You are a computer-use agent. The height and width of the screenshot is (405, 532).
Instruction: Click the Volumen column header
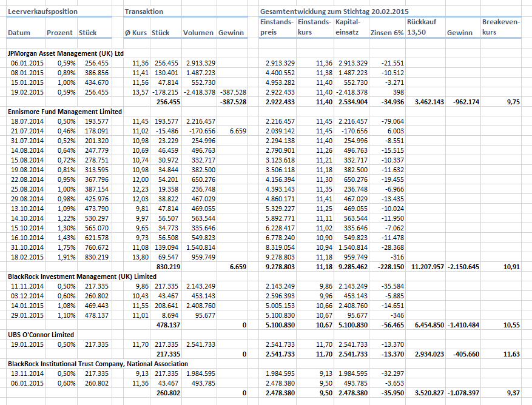point(198,33)
